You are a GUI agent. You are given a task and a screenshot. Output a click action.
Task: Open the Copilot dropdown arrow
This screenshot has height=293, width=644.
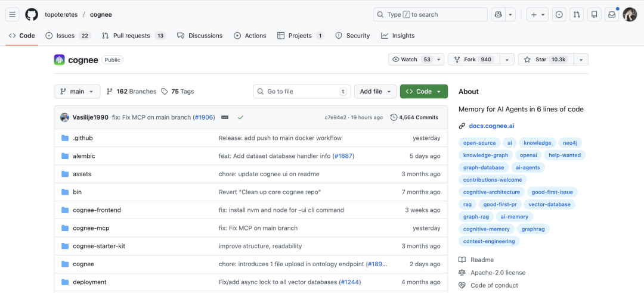[x=510, y=14]
